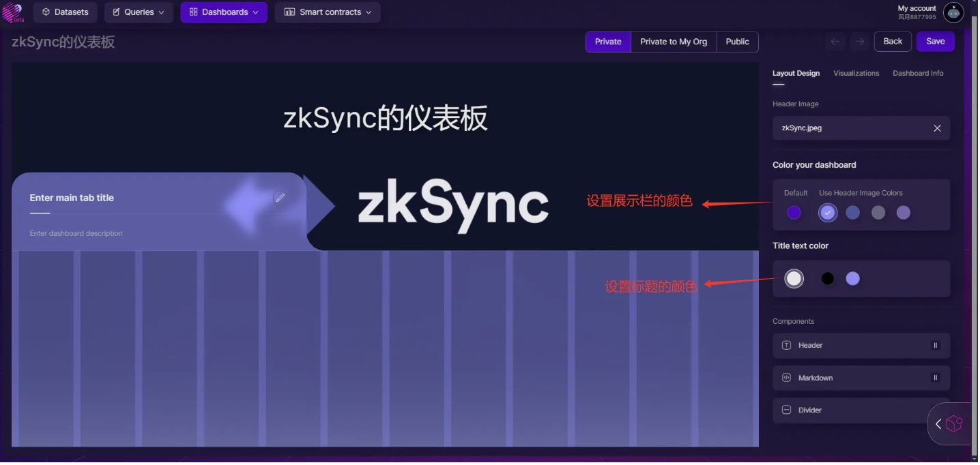The width and height of the screenshot is (980, 465).
Task: Select Private to My Org visibility
Action: pos(675,42)
